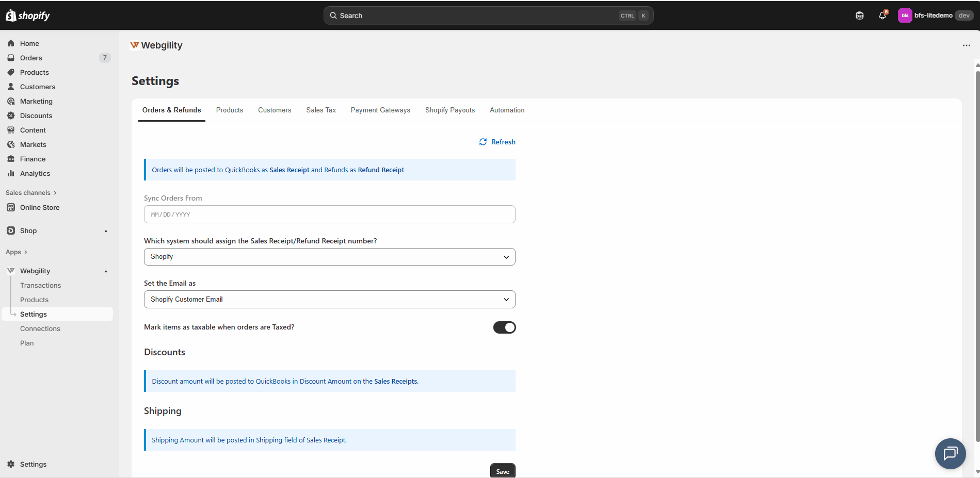This screenshot has width=980, height=478.
Task: Open Home from the sidebar
Action: [x=29, y=43]
